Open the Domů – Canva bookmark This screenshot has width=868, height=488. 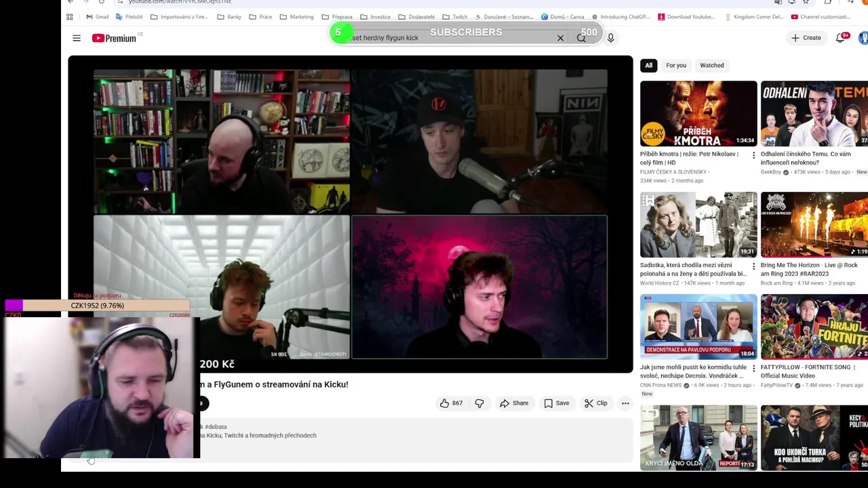coord(561,17)
